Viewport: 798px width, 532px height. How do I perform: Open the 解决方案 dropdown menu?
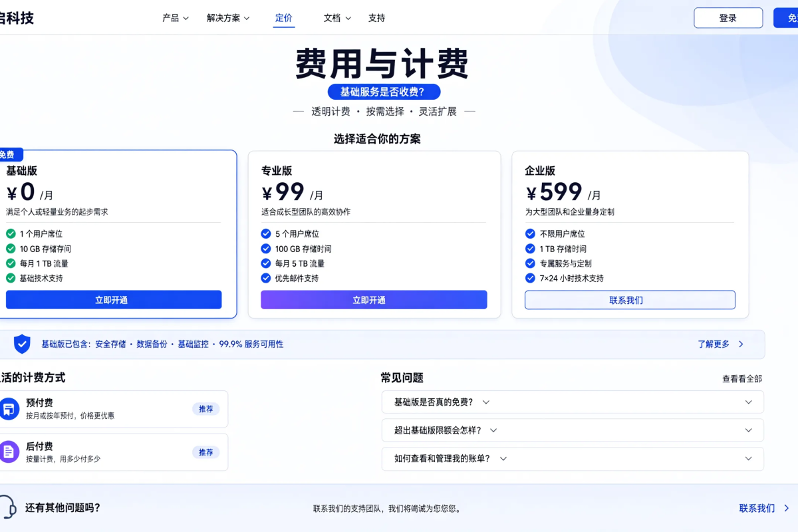[228, 18]
